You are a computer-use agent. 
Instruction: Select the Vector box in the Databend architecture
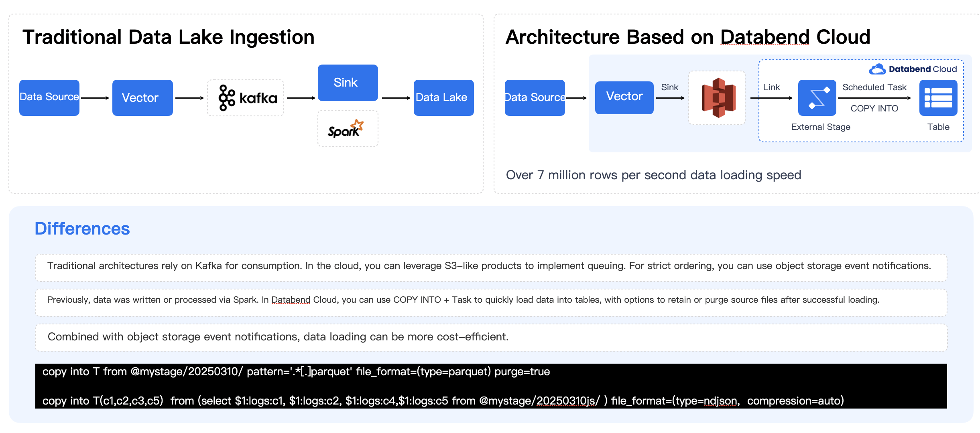point(624,97)
